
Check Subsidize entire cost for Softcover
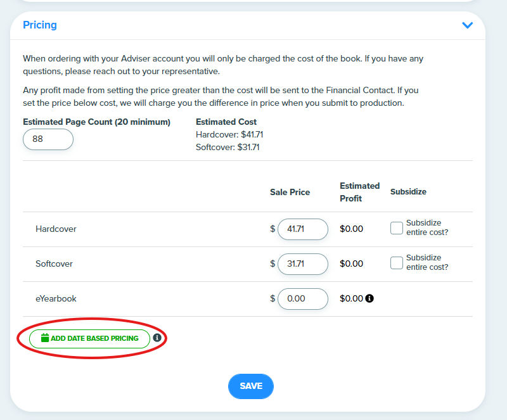397,263
